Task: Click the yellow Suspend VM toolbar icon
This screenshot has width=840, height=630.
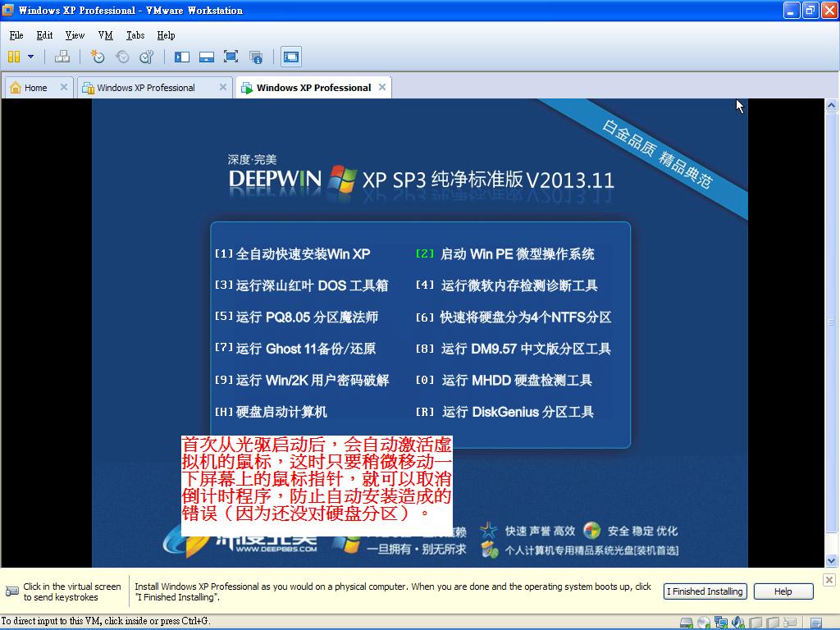Action: pos(14,57)
